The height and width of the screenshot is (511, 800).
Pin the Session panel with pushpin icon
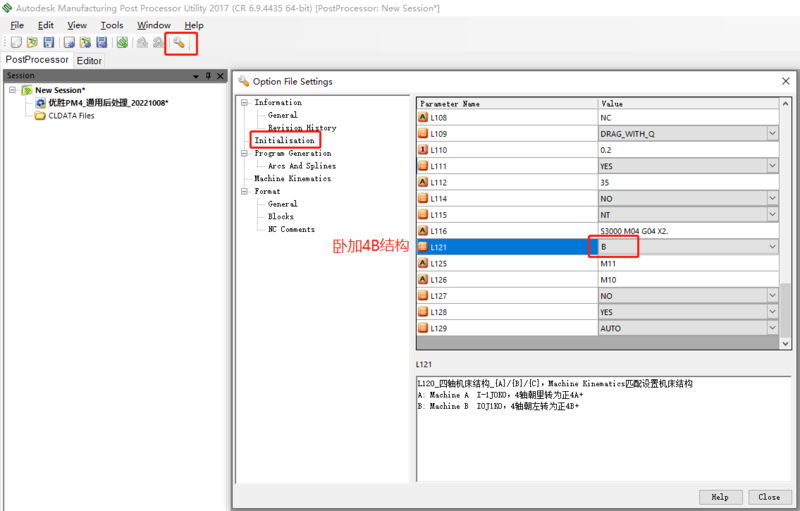click(208, 76)
